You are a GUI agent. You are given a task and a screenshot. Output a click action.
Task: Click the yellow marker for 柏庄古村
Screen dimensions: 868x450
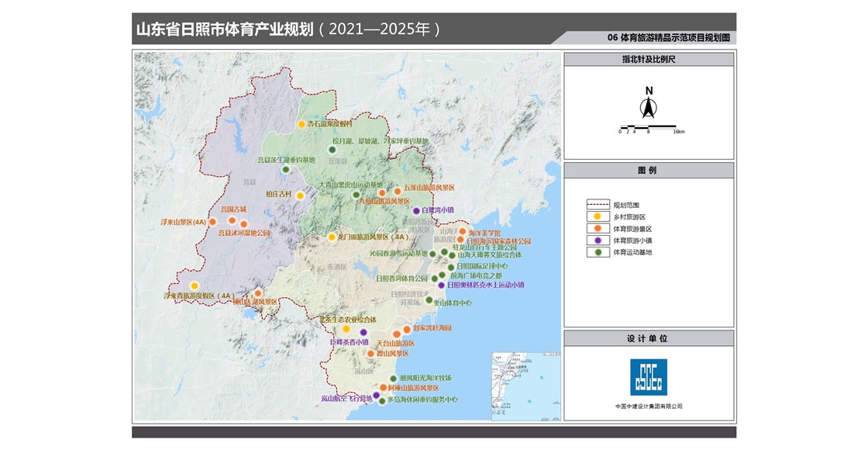coord(300,195)
